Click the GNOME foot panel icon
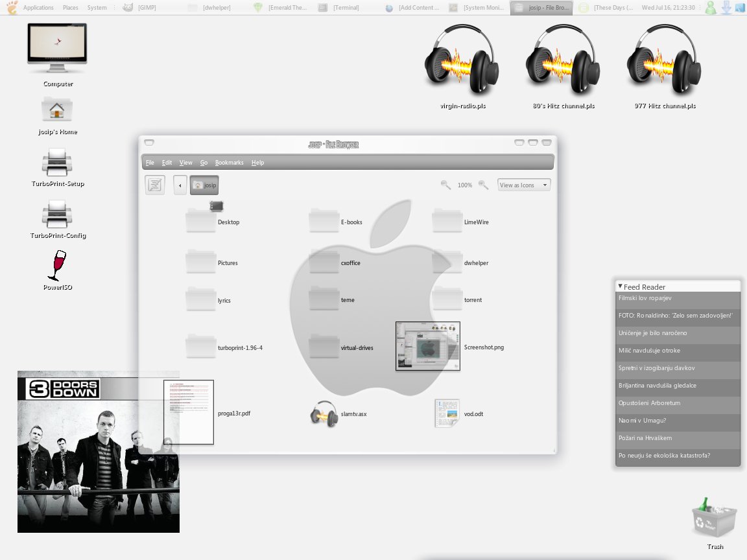The image size is (747, 560). click(x=12, y=7)
